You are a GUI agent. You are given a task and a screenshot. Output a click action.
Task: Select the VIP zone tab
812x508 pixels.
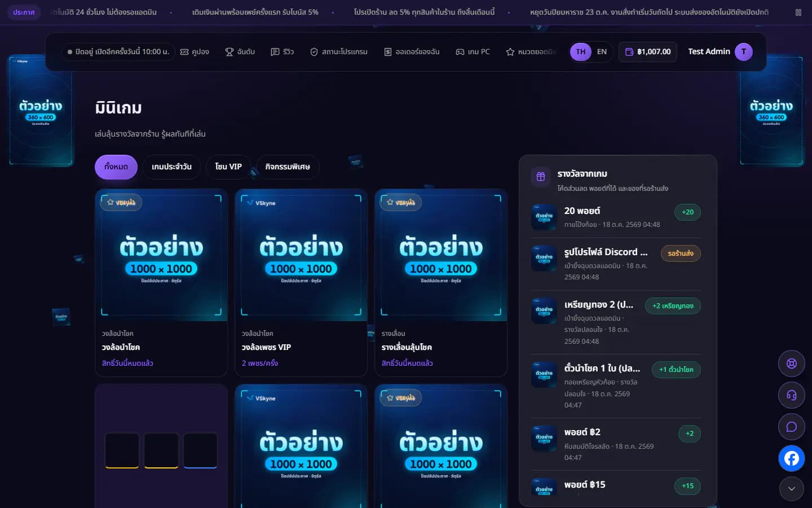(228, 167)
